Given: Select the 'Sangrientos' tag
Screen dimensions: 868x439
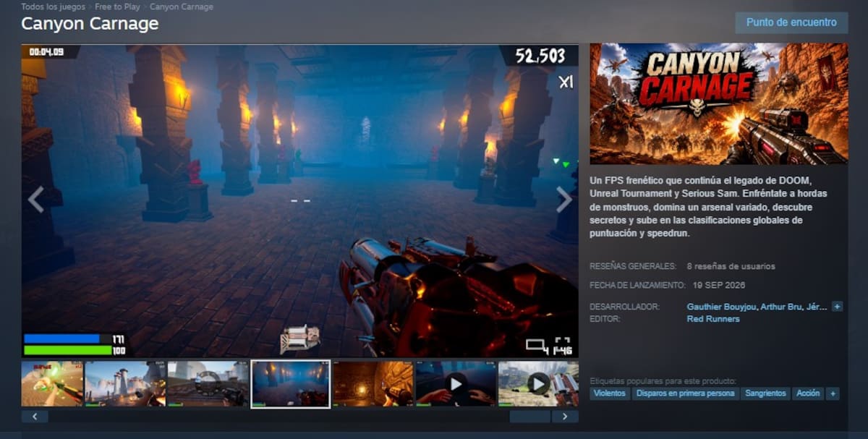Looking at the screenshot, I should [x=766, y=393].
